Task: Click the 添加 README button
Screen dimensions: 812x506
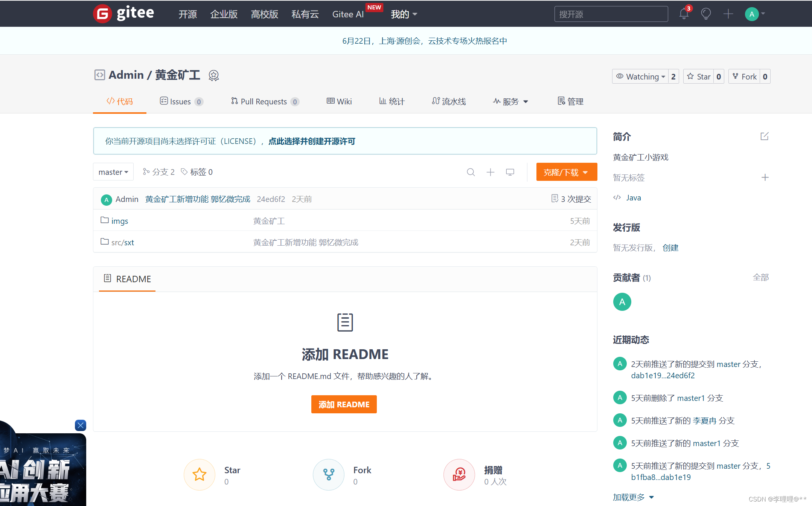Action: (x=344, y=404)
